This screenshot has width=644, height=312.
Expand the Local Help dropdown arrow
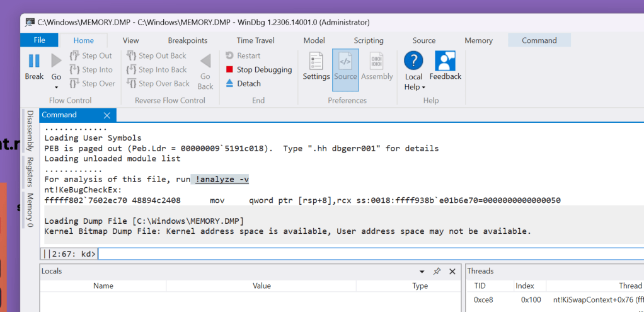[423, 88]
